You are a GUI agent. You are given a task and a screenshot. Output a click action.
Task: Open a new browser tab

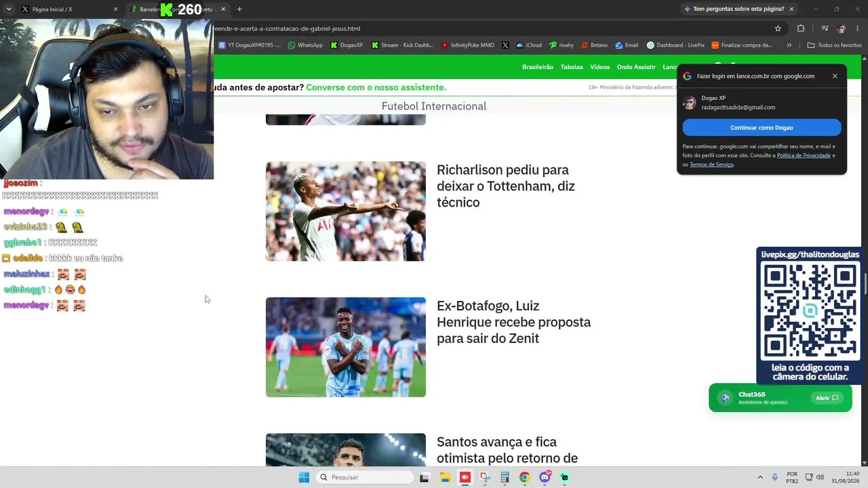pyautogui.click(x=239, y=9)
